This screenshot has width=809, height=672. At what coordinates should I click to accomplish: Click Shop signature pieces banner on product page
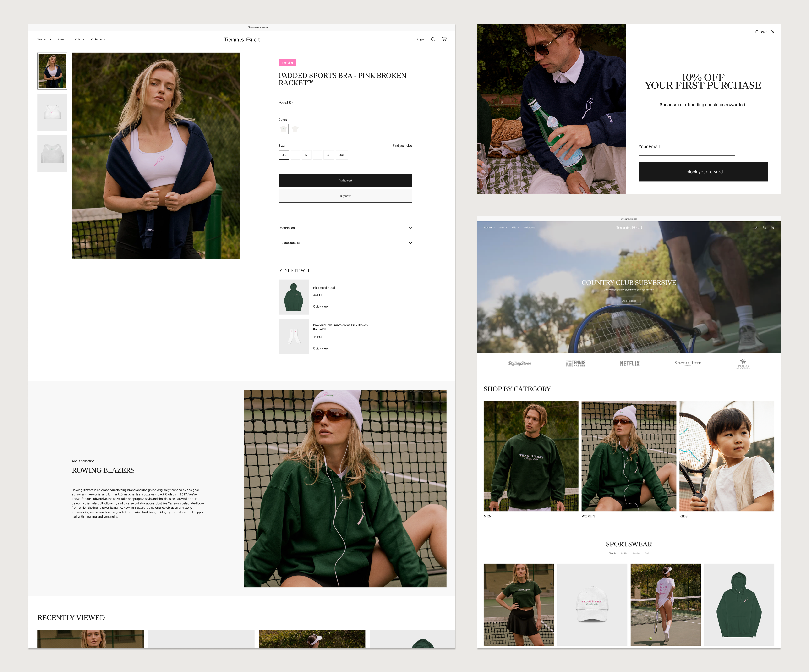point(258,27)
